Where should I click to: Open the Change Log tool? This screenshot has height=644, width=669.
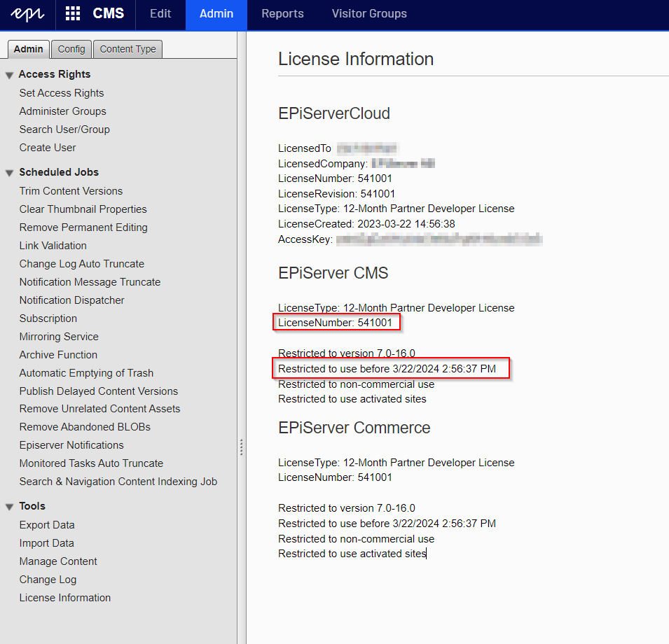point(48,580)
